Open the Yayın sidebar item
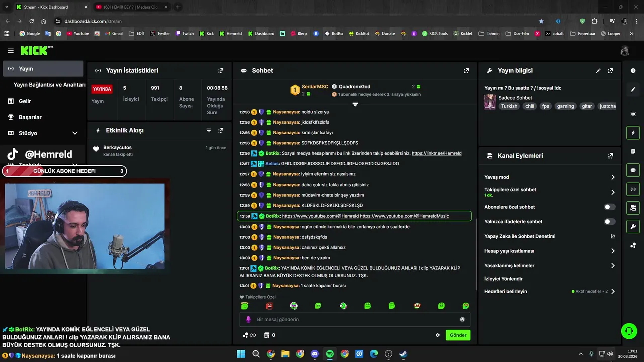Screen dimensions: 644x362 [43, 69]
